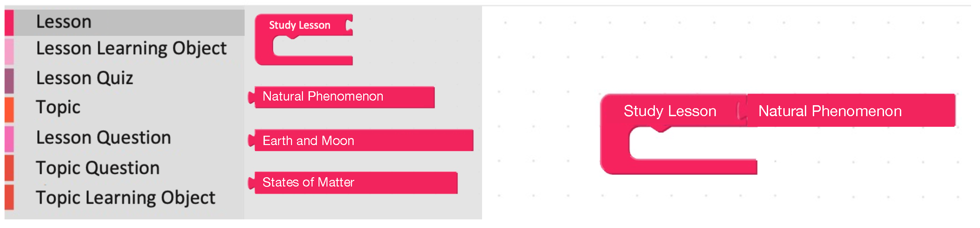Select the Study Lesson block on workspace
The height and width of the screenshot is (228, 980).
669,112
